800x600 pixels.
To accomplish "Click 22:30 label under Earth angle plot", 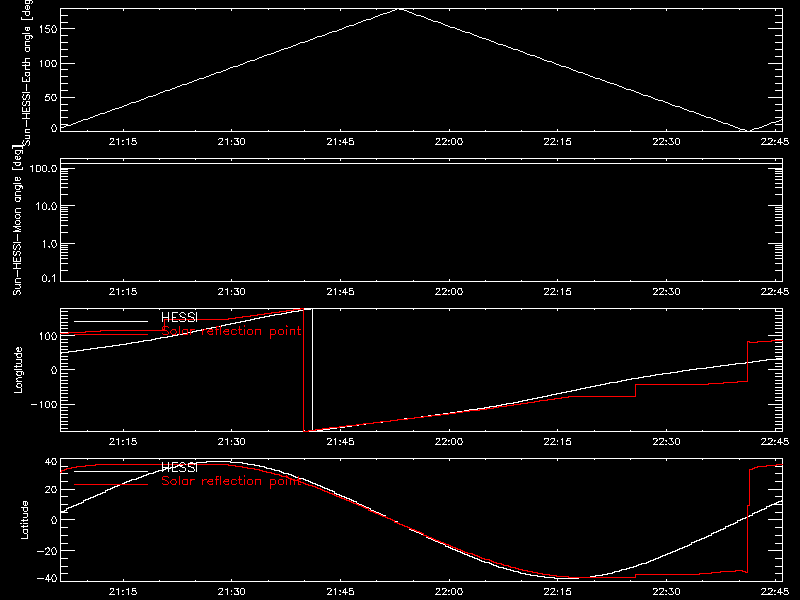I will pyautogui.click(x=666, y=142).
